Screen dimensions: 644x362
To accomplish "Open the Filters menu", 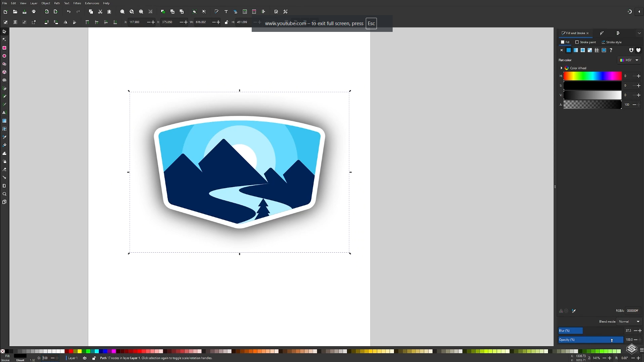I will point(77,3).
